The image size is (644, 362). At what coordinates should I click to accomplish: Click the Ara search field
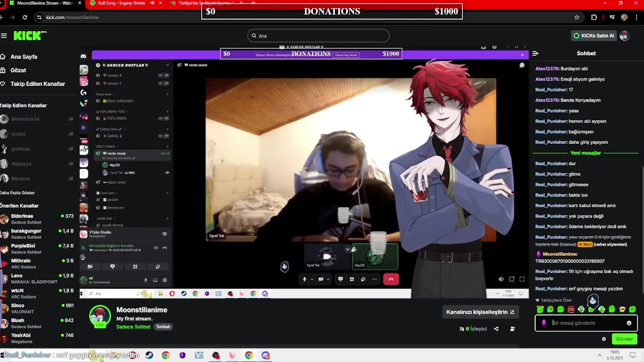318,36
